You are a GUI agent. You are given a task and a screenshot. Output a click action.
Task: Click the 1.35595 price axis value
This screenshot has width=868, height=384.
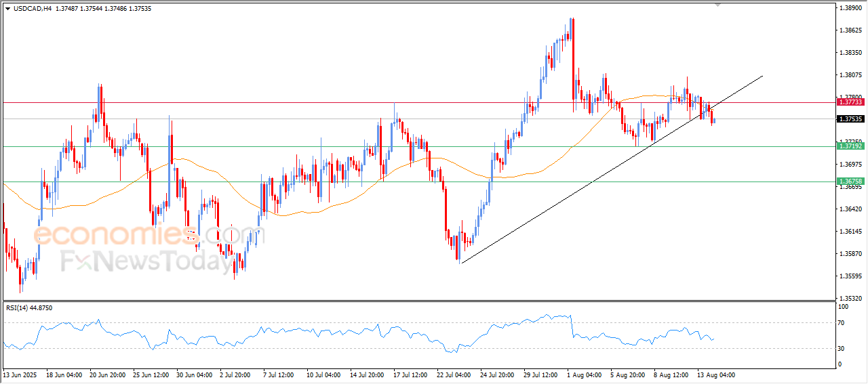pyautogui.click(x=850, y=276)
